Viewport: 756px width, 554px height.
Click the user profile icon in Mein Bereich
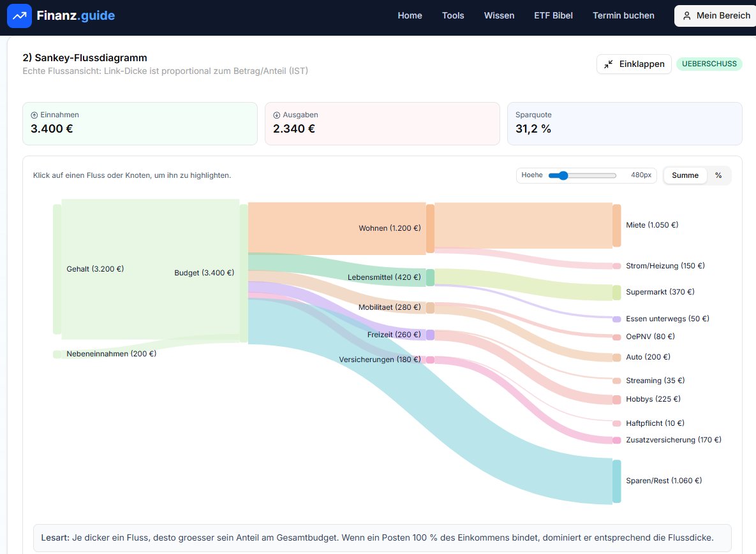click(x=686, y=16)
